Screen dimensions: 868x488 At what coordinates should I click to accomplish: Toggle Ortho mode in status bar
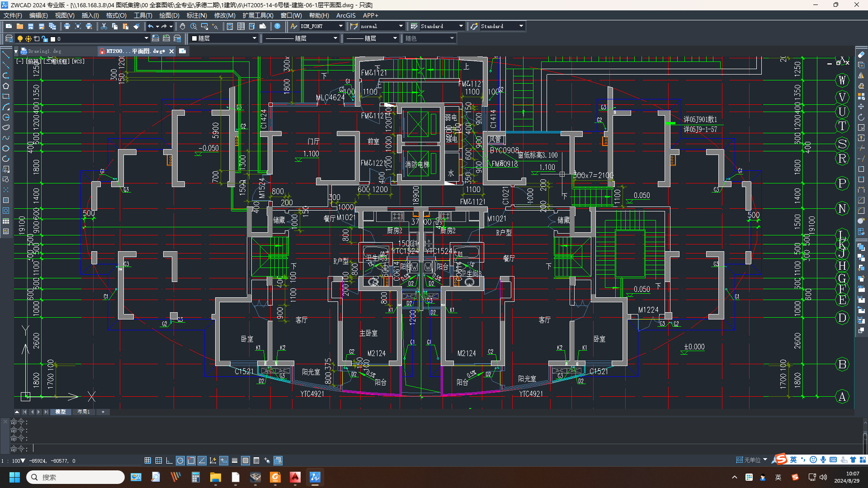169,460
